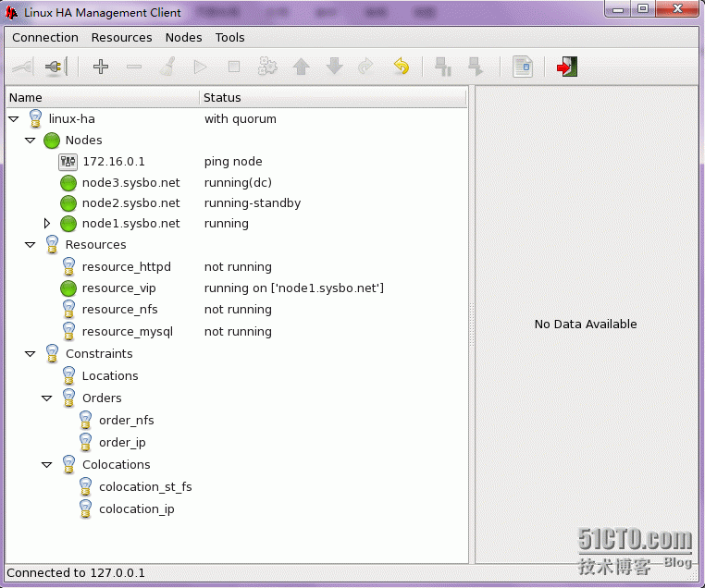Click the Stop resource square icon
The height and width of the screenshot is (588, 705).
tap(234, 67)
